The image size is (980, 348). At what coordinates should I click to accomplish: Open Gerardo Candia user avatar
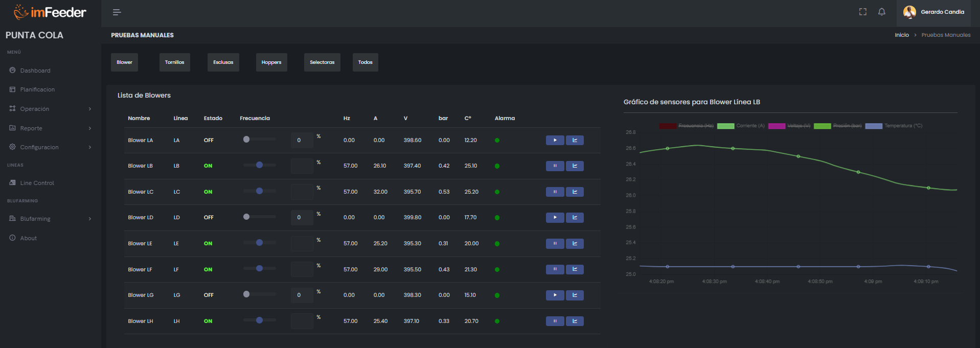[x=909, y=12]
